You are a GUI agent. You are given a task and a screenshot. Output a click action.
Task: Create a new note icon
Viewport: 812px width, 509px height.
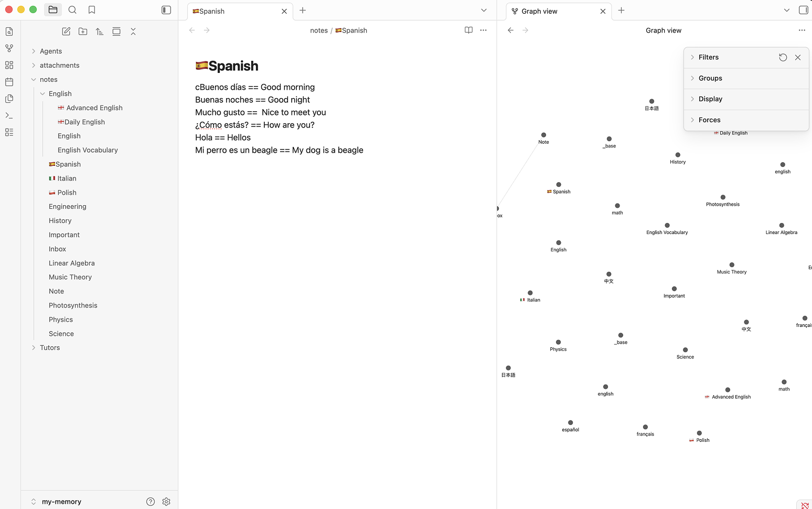[x=66, y=31]
